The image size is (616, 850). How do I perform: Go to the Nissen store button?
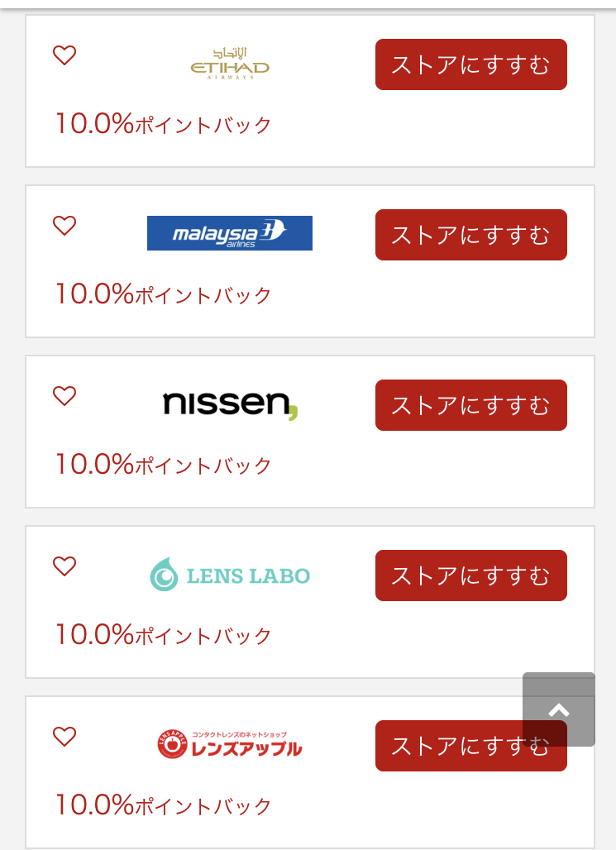tap(470, 405)
